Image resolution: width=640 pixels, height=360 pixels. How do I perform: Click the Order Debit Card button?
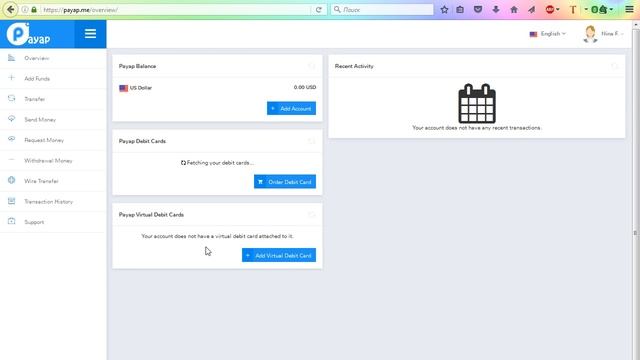285,182
